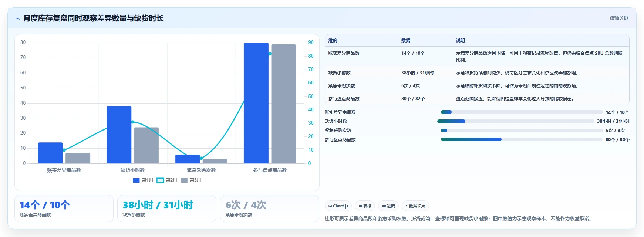Click the blue bar for 账实差异商品数
This screenshot has width=644, height=237.
coord(50,153)
